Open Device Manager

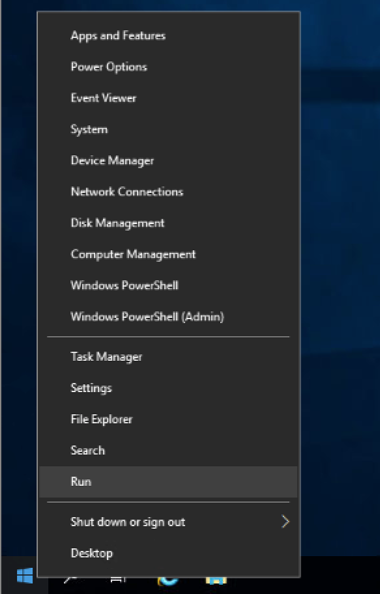(x=168, y=160)
